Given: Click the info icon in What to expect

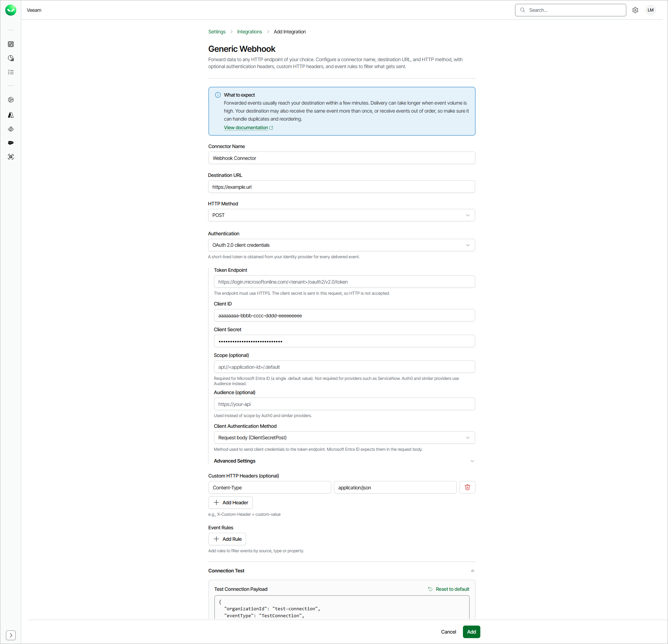Looking at the screenshot, I should click(x=218, y=95).
